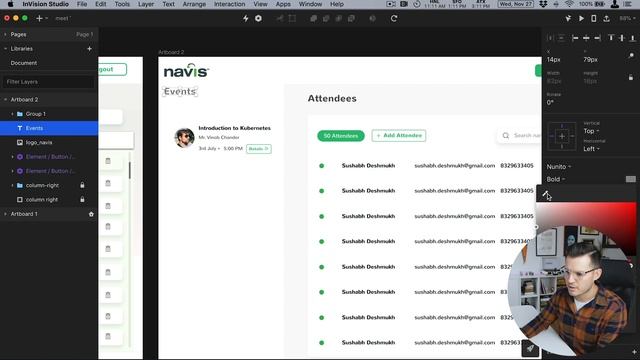Screen dimensions: 640x360
Task: Click the Artboard 2 label above canvas
Action: (x=171, y=52)
